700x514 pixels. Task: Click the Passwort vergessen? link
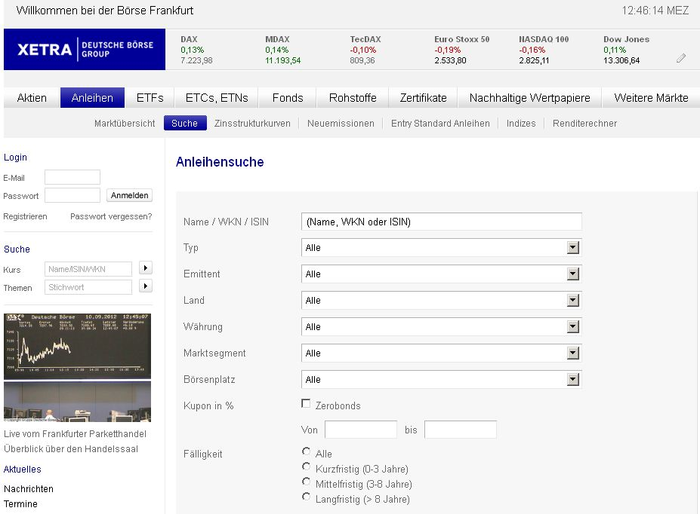111,217
